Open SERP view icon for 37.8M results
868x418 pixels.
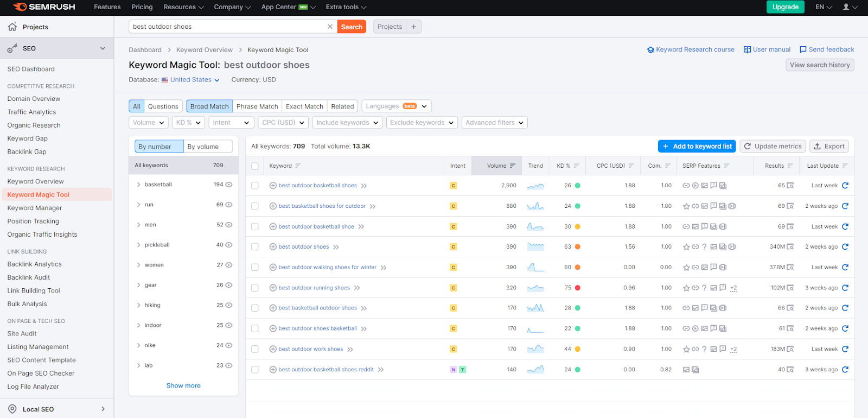tap(790, 268)
